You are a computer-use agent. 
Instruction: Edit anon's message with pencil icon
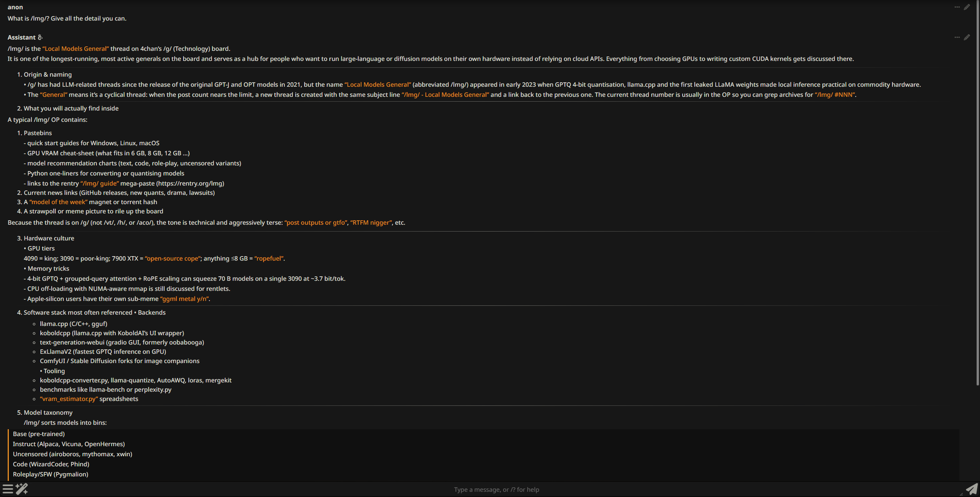click(x=967, y=7)
